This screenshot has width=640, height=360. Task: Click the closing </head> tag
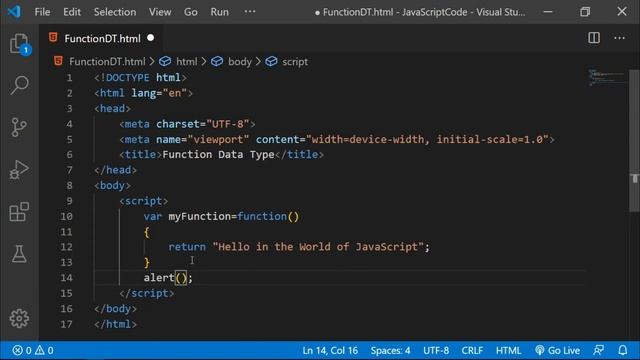click(x=116, y=170)
